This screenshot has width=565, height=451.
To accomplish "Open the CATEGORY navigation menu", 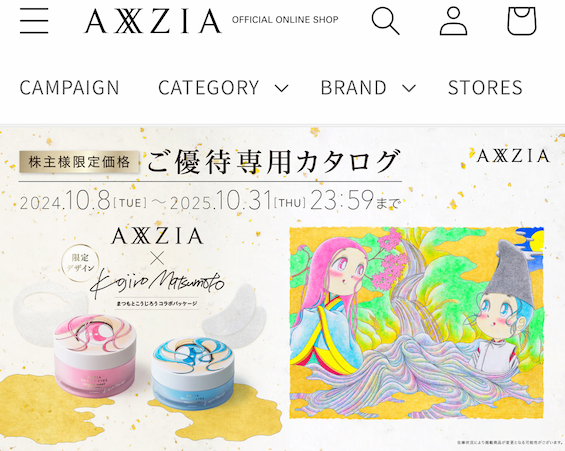I will coord(209,88).
